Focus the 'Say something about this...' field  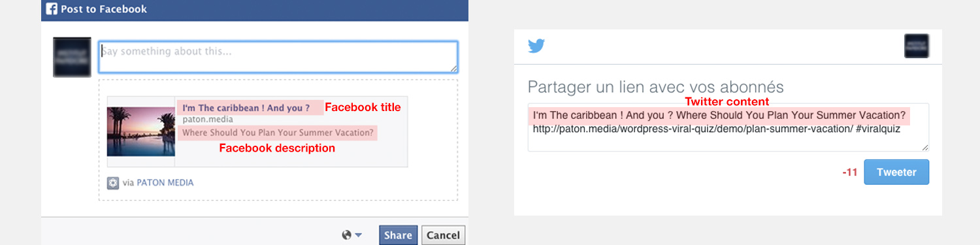[x=278, y=57]
